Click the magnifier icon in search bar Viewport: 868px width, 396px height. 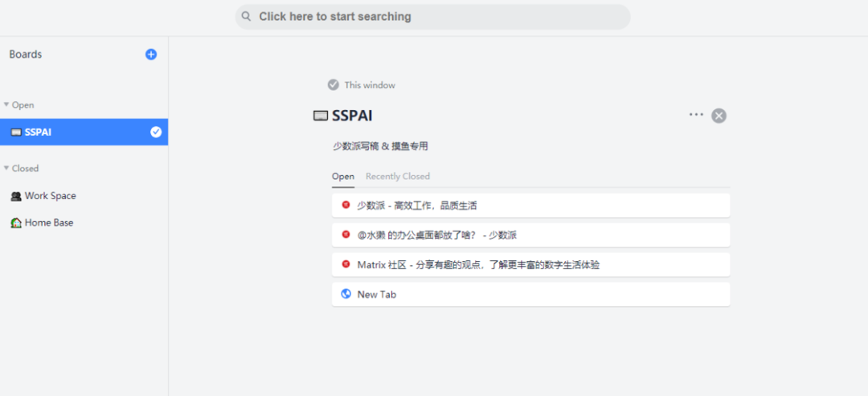click(247, 17)
